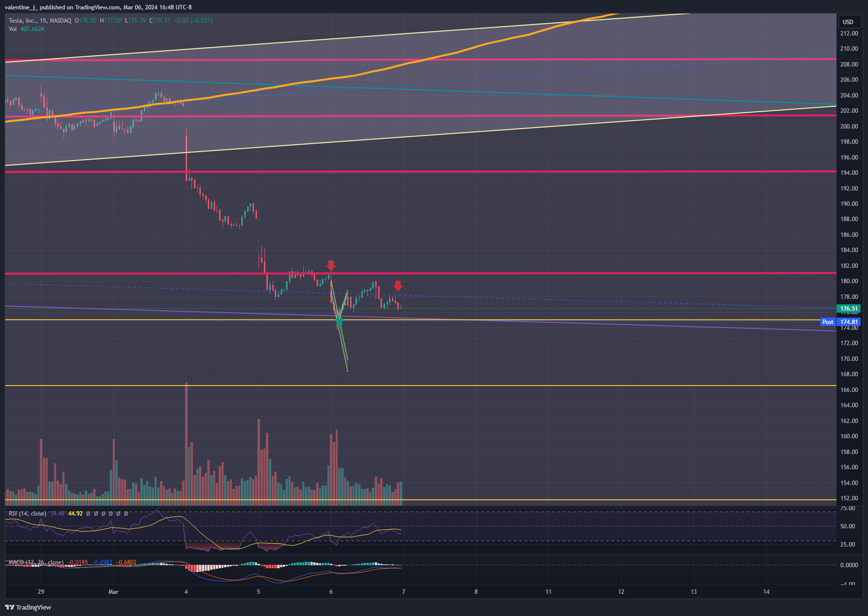Click the close value C176.51
This screenshot has width=868, height=616.
160,21
